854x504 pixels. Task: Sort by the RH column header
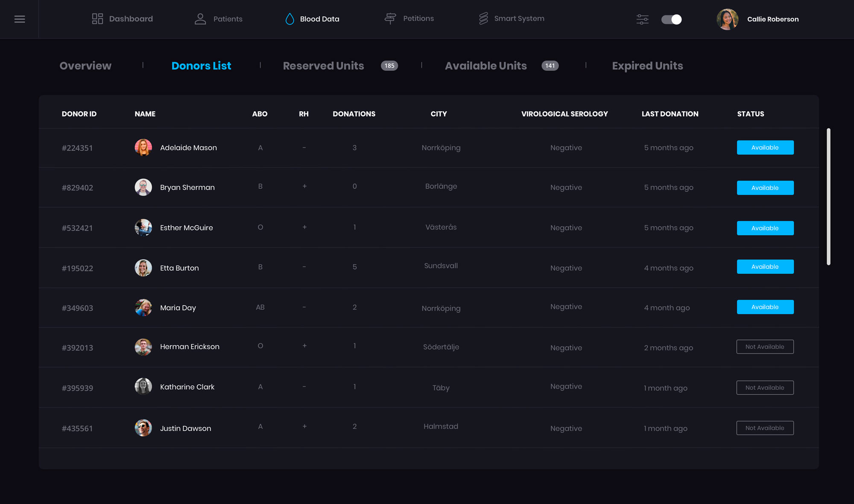click(x=304, y=114)
